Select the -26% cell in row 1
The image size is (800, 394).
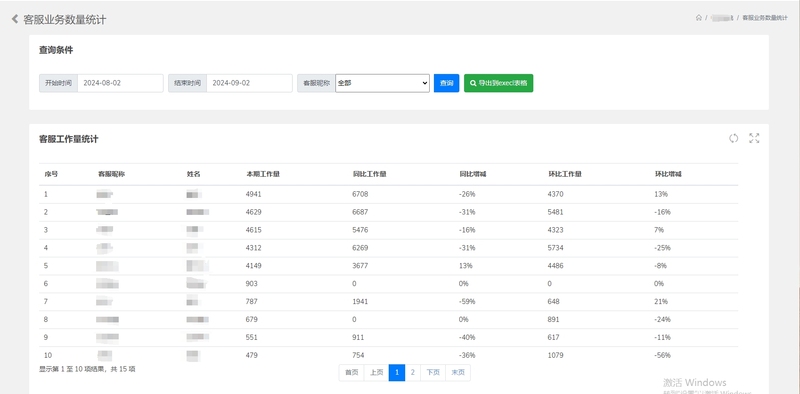click(467, 194)
